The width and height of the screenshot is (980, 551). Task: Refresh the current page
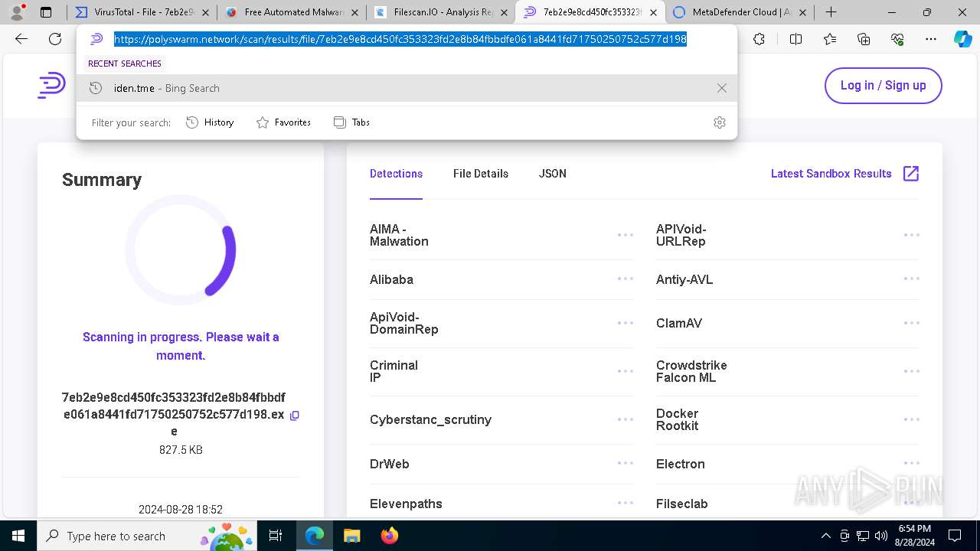coord(55,40)
